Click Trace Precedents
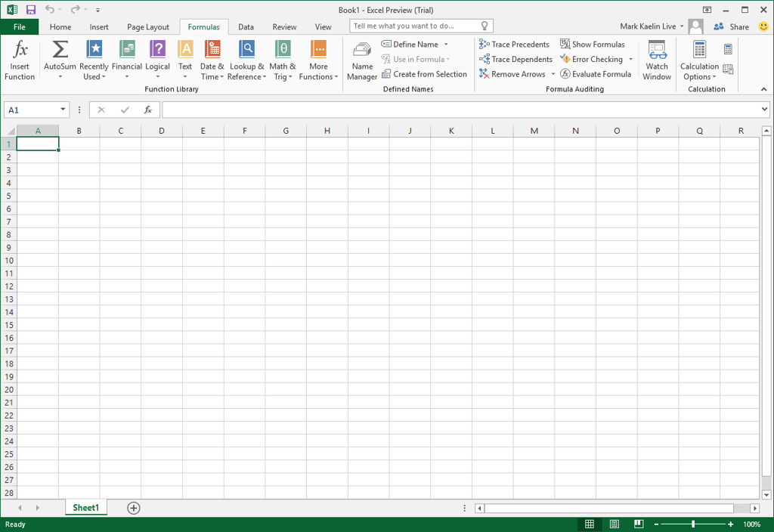 (x=514, y=44)
